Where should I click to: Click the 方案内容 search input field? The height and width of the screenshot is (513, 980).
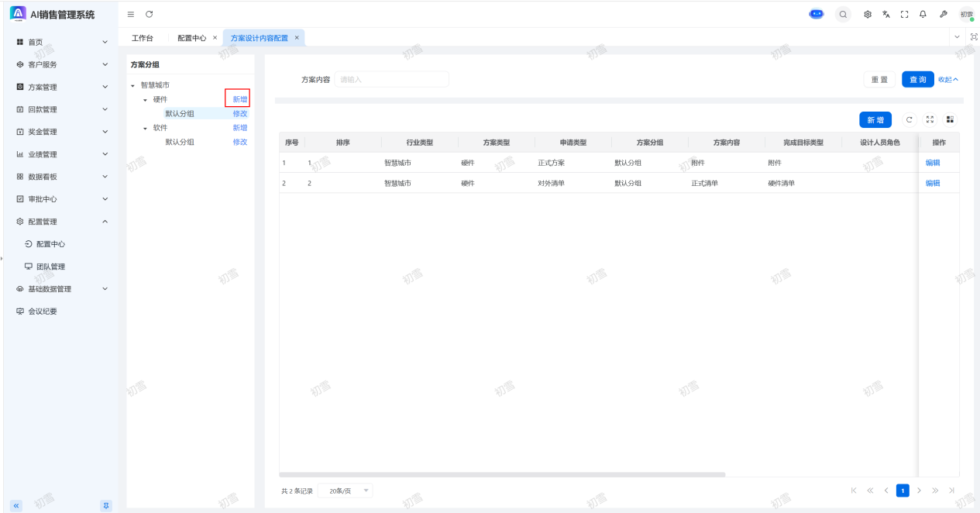[x=392, y=80]
